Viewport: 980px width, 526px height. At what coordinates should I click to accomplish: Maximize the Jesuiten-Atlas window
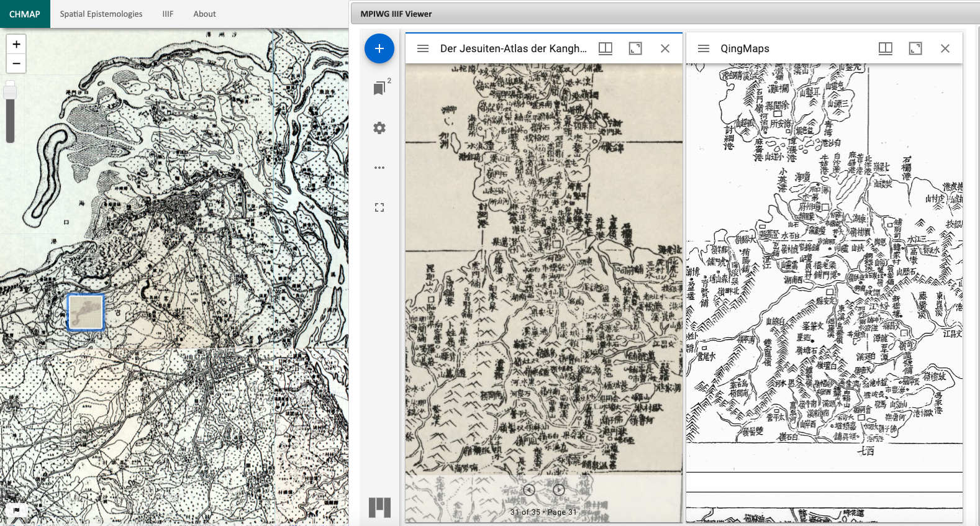(635, 48)
